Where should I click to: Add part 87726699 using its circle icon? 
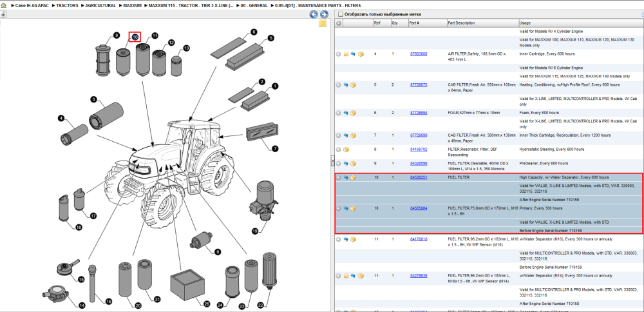point(339,135)
